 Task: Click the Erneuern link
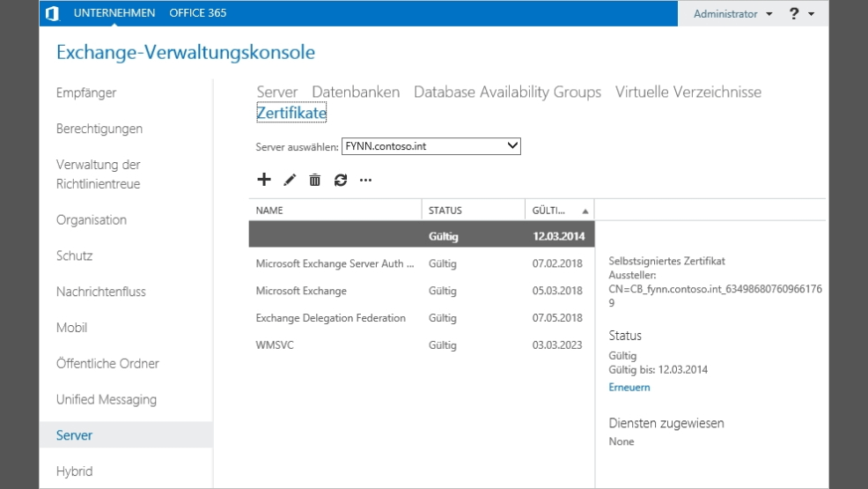(x=629, y=388)
